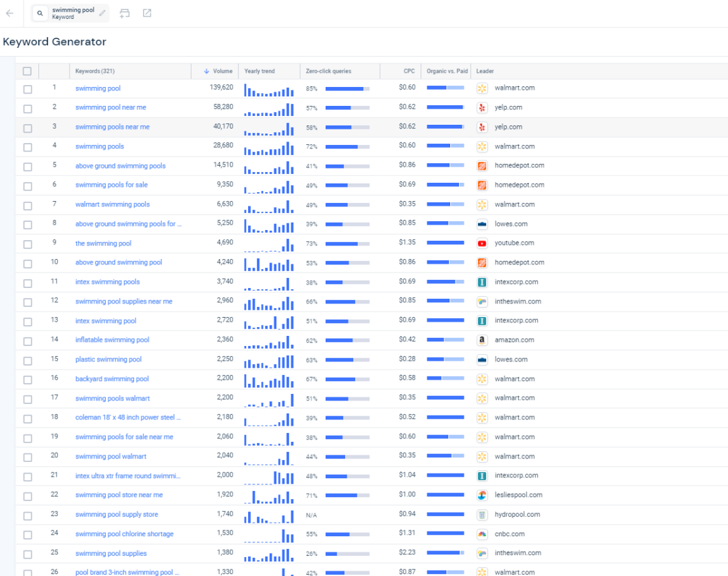Open the intex swimming pools keyword link
This screenshot has height=576, width=728.
coord(107,282)
